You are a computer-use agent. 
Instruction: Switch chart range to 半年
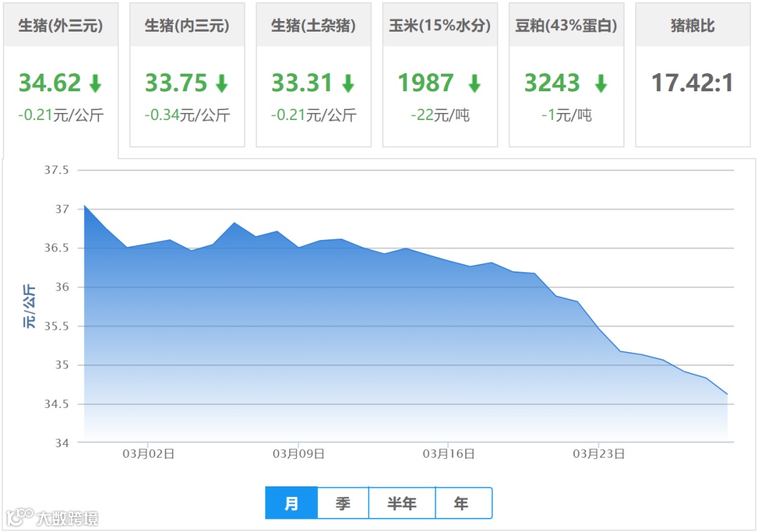[x=401, y=503]
